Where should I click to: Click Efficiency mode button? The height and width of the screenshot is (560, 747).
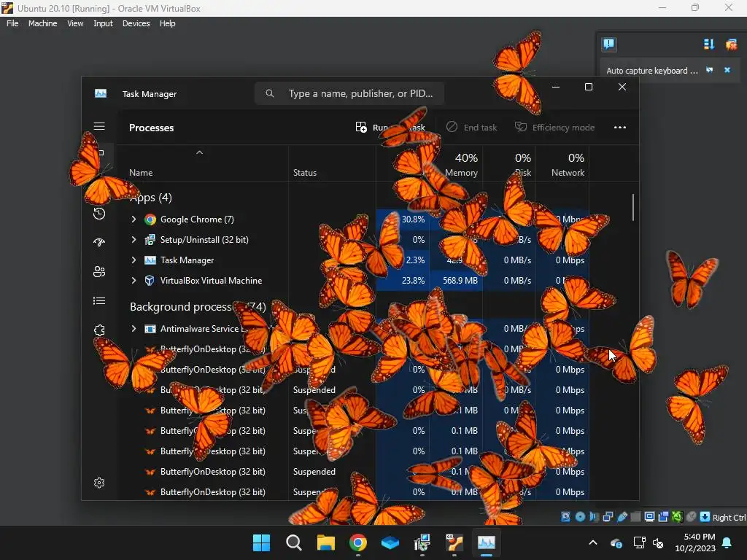(x=554, y=127)
